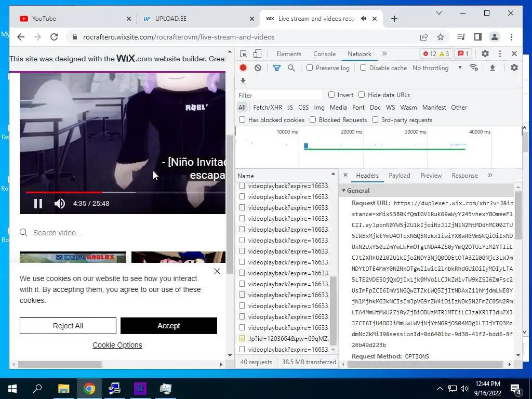The image size is (532, 399).
Task: Filter requests by Fetch/XHR
Action: (x=268, y=108)
